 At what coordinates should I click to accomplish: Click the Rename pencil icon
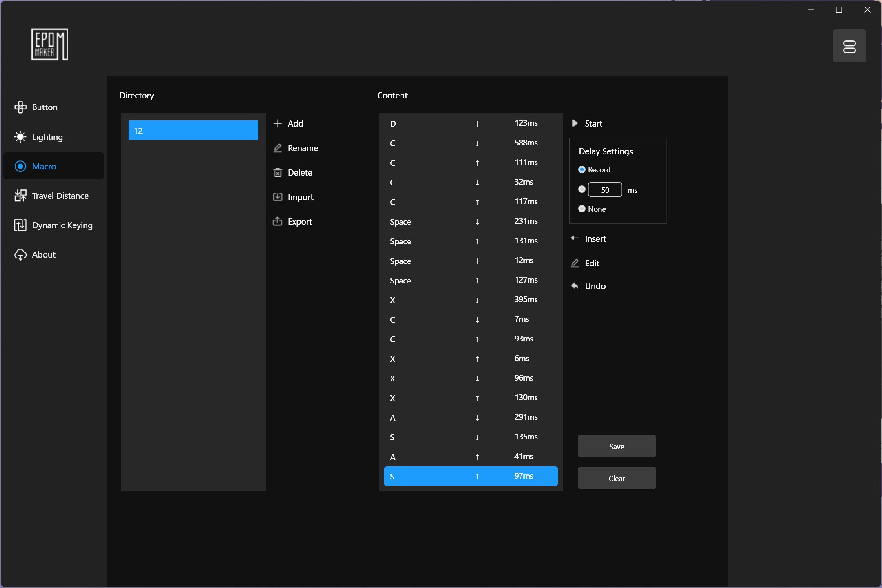[278, 148]
